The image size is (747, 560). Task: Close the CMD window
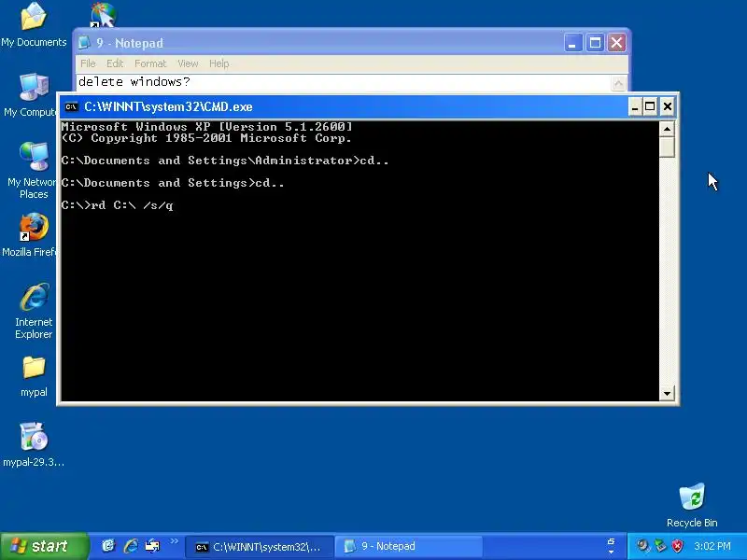pyautogui.click(x=668, y=106)
